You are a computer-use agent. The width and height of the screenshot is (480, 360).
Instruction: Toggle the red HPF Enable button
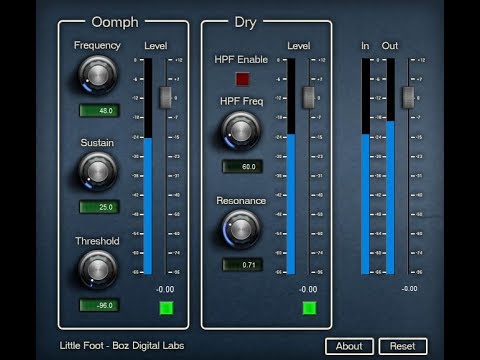click(242, 79)
